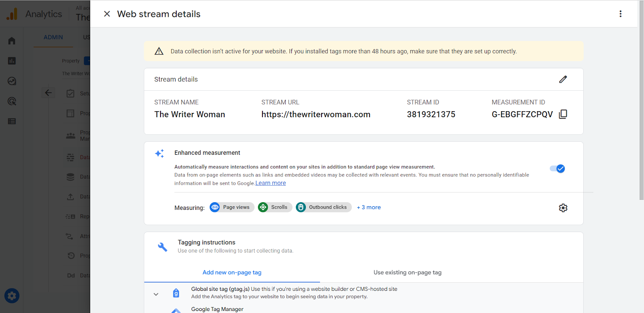Viewport: 644px width, 313px height.
Task: Turn off the Enhanced measurement switch
Action: [x=557, y=169]
